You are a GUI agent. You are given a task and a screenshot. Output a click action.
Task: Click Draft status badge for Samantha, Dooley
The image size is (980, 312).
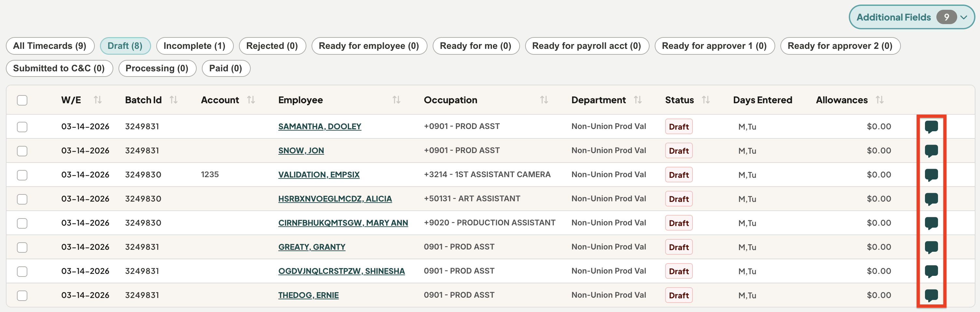coord(679,127)
